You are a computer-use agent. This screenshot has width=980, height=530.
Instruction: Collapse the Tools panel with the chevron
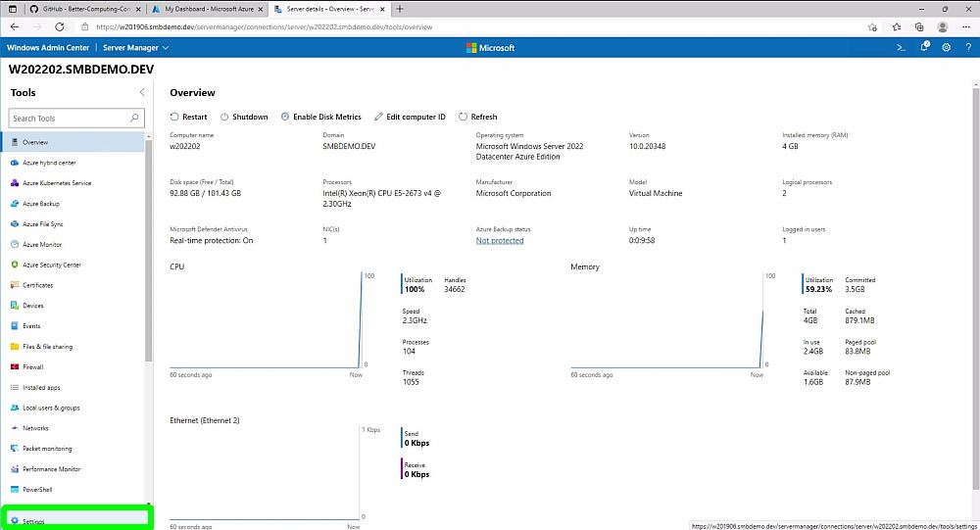(x=142, y=92)
